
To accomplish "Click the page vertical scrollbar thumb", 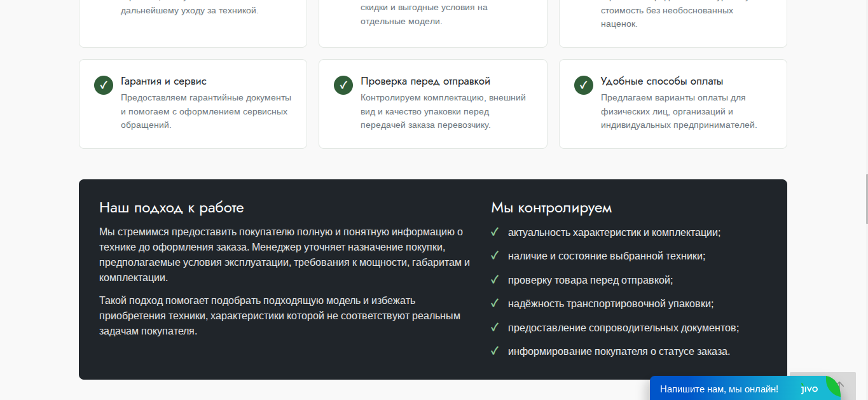I will pyautogui.click(x=865, y=199).
